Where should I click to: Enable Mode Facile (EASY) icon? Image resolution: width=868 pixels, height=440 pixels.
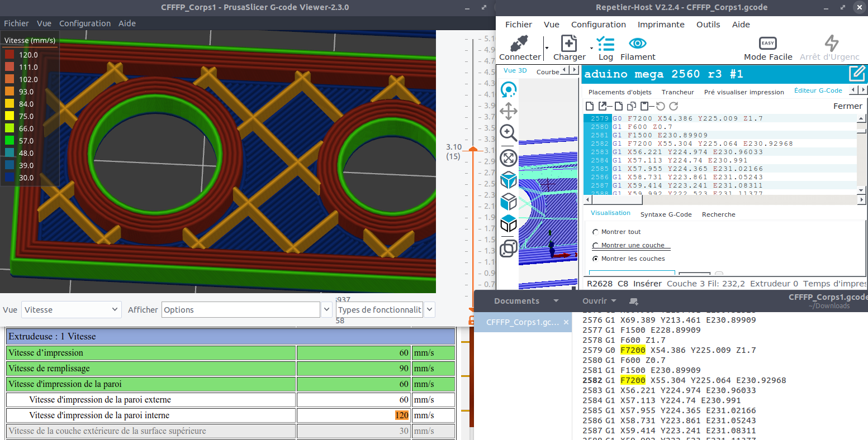point(767,44)
